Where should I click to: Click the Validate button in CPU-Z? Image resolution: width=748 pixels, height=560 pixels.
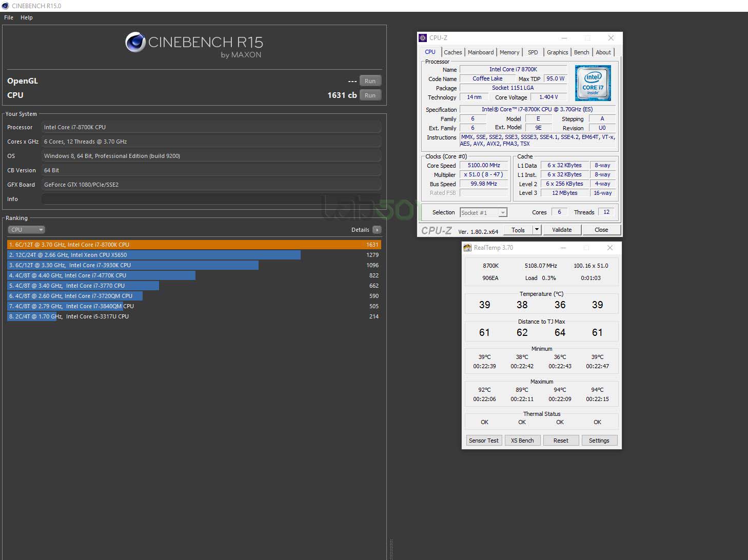point(562,230)
